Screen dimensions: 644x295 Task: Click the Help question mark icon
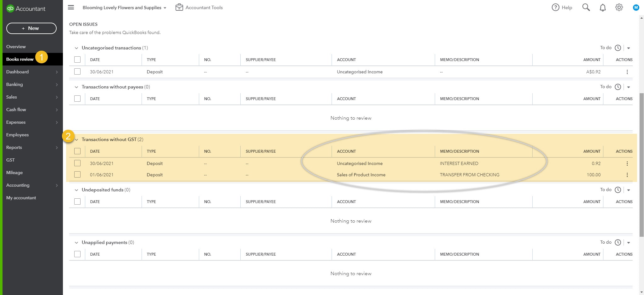[x=556, y=7]
